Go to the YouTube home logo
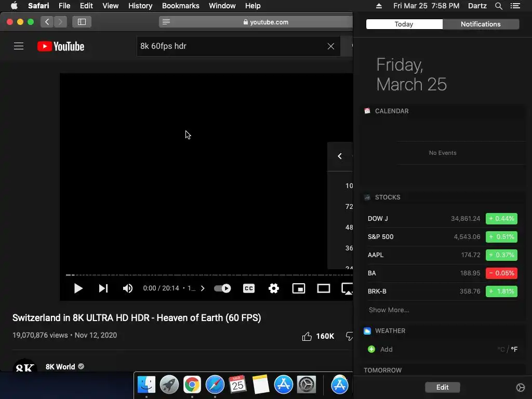The image size is (532, 399). (61, 46)
